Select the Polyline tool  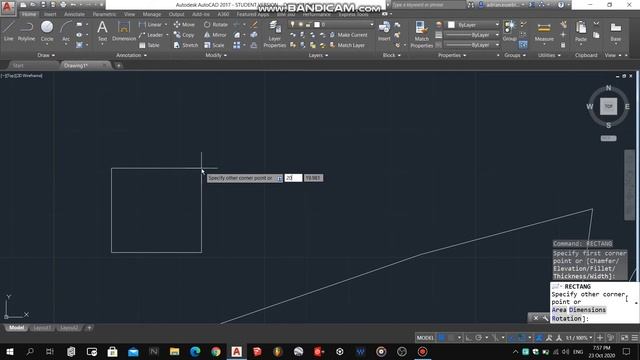[x=27, y=31]
